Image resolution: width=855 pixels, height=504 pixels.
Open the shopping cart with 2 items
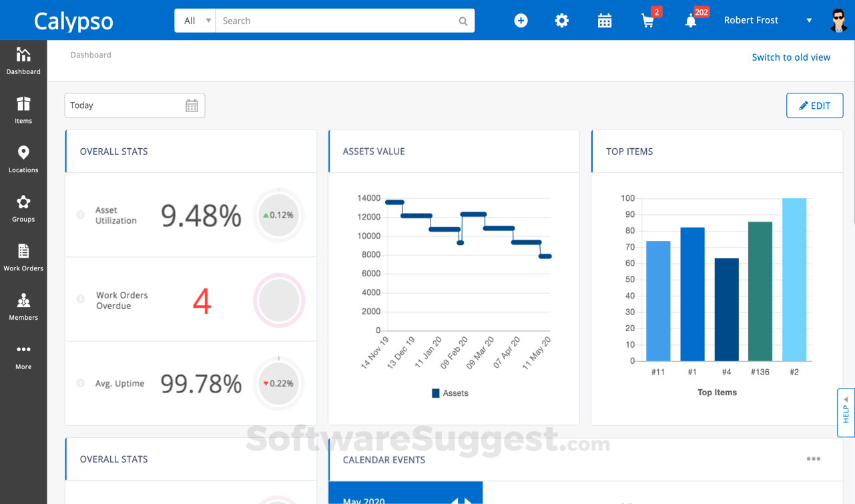(x=647, y=20)
